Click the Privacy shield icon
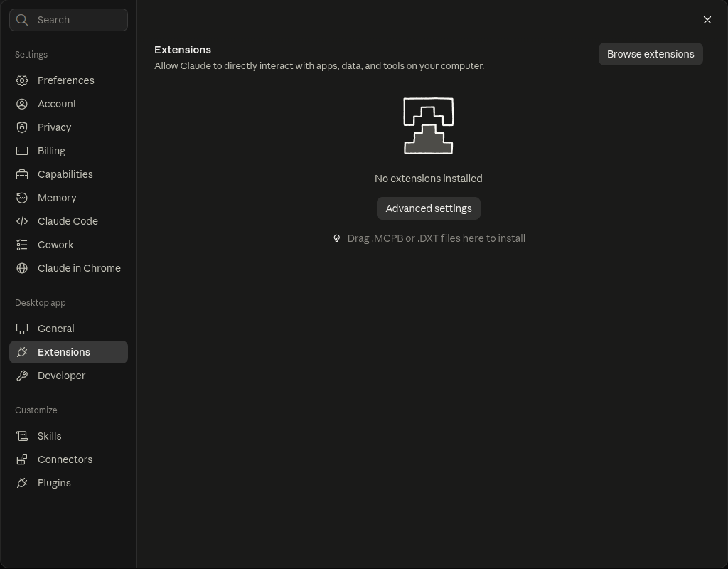Viewport: 728px width, 569px height. pyautogui.click(x=22, y=127)
